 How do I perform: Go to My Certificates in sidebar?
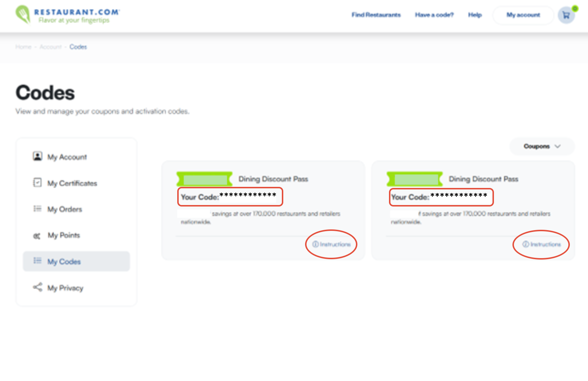[72, 183]
